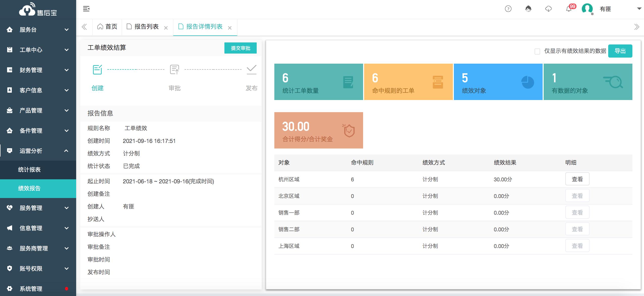Image resolution: width=644 pixels, height=296 pixels.
Task: Click the 审批 step icon
Action: [174, 69]
